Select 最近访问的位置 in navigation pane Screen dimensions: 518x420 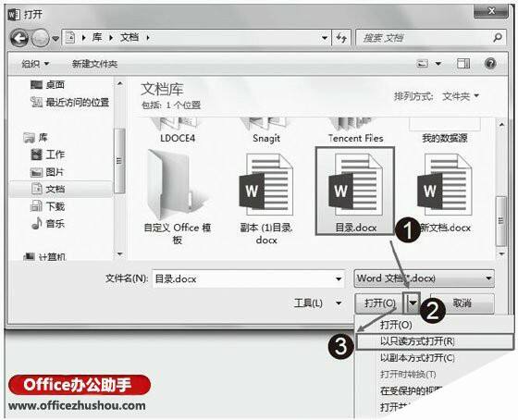[x=69, y=102]
